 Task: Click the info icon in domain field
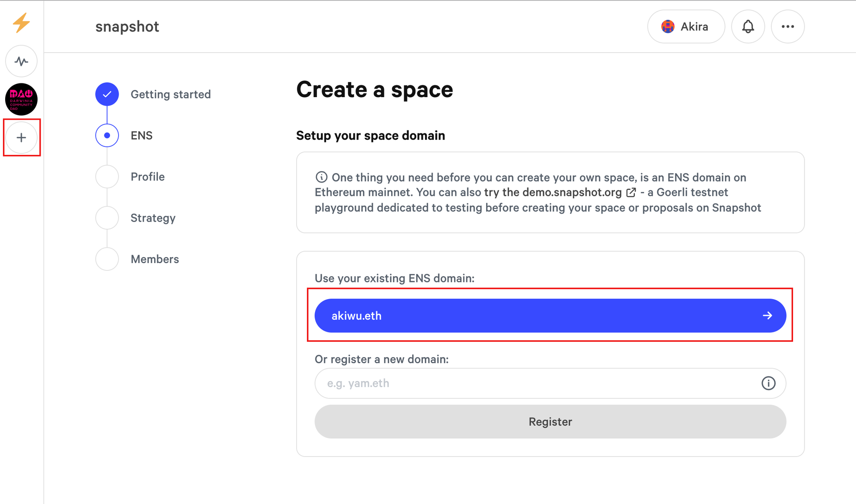point(768,383)
